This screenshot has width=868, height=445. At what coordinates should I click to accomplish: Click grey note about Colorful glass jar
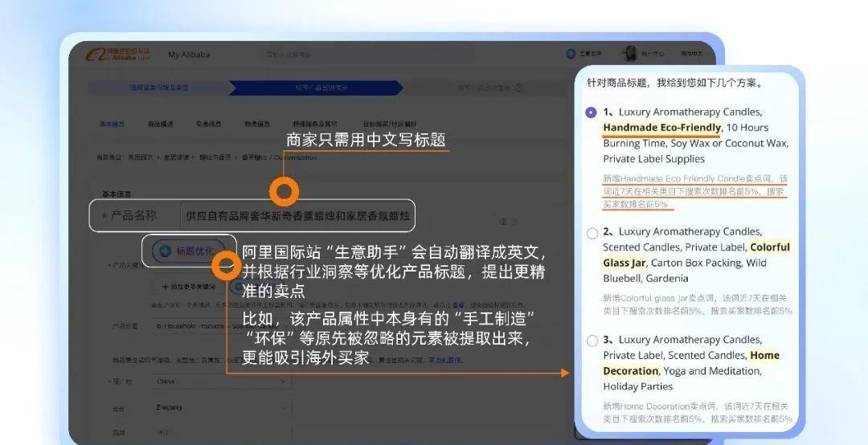[698, 304]
